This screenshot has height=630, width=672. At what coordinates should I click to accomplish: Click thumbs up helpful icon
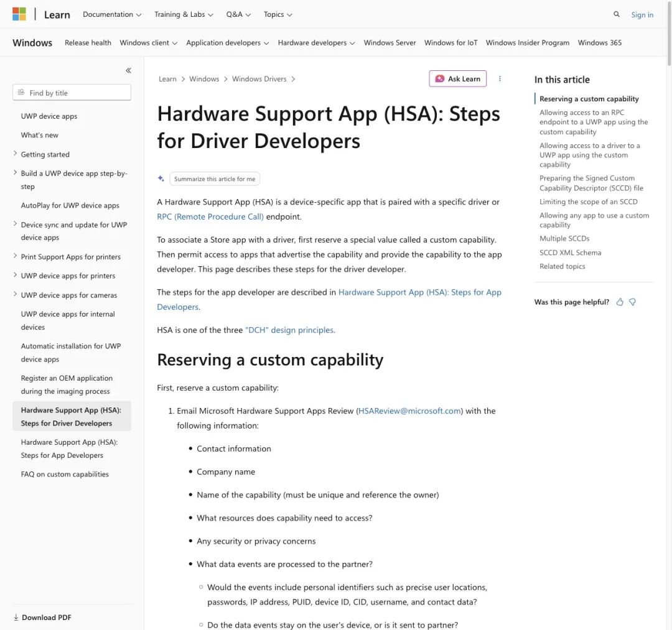click(620, 302)
